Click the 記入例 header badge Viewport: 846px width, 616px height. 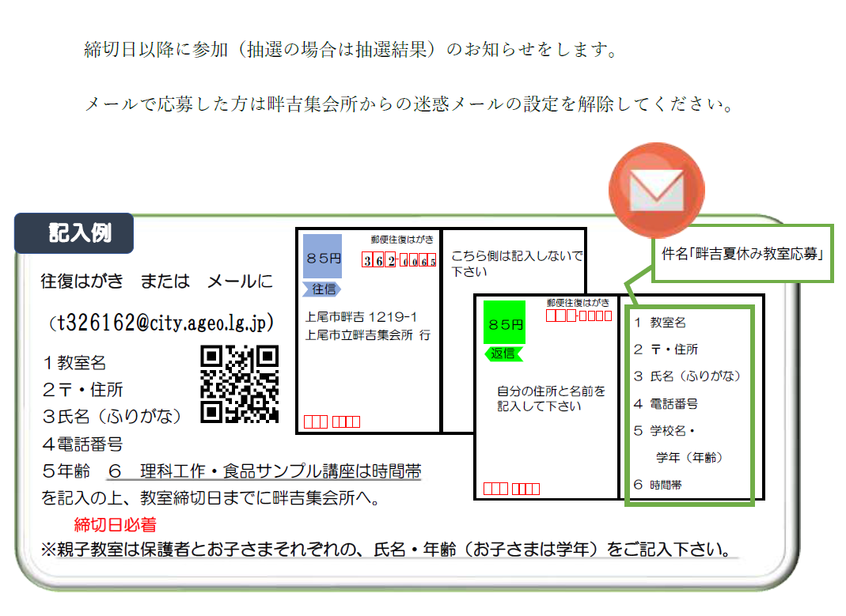pos(74,232)
